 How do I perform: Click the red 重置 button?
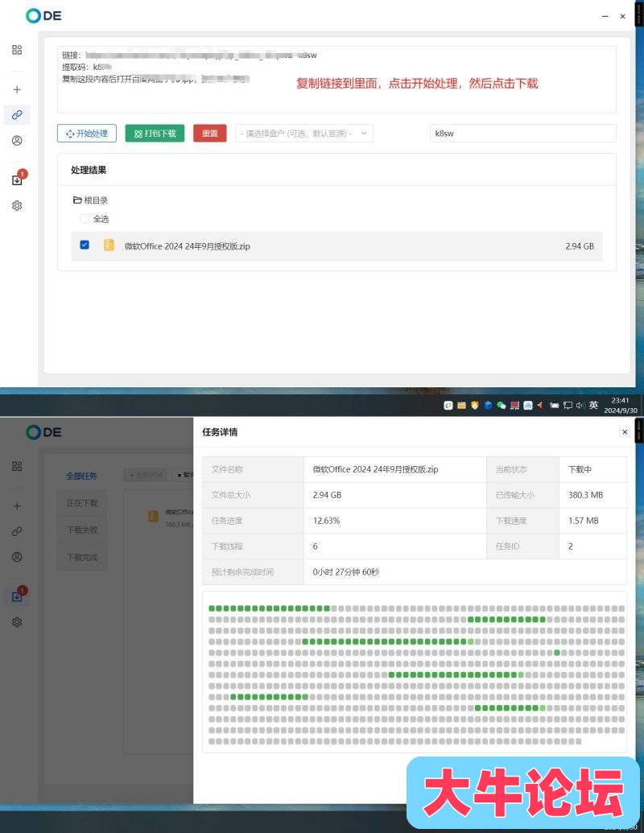[210, 134]
